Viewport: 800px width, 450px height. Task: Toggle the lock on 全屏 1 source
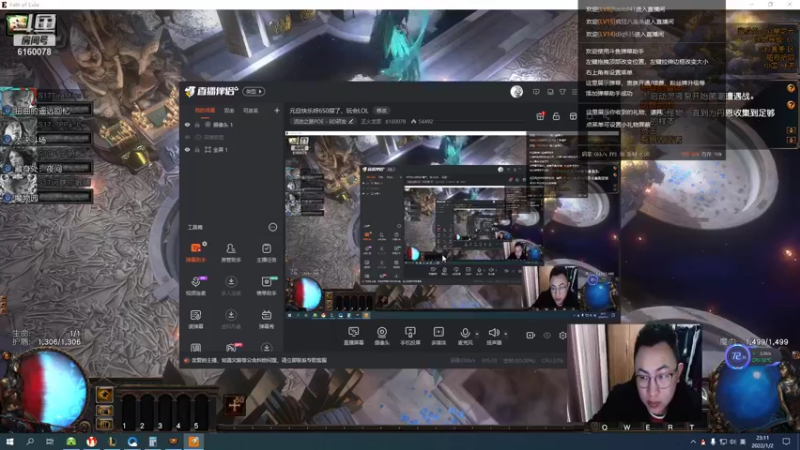[x=197, y=149]
